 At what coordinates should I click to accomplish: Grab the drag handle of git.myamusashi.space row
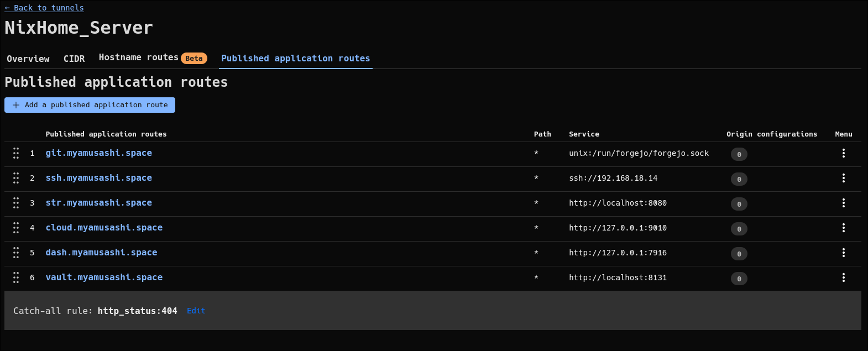(x=16, y=153)
